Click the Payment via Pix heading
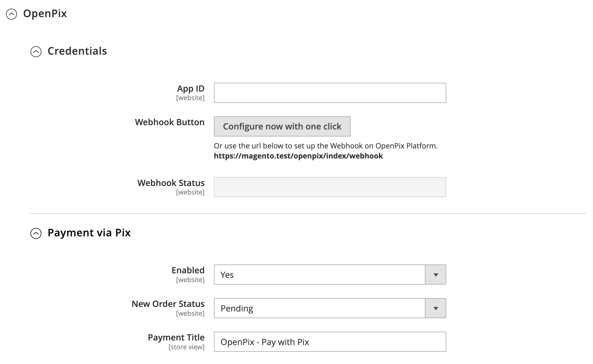 coord(89,233)
